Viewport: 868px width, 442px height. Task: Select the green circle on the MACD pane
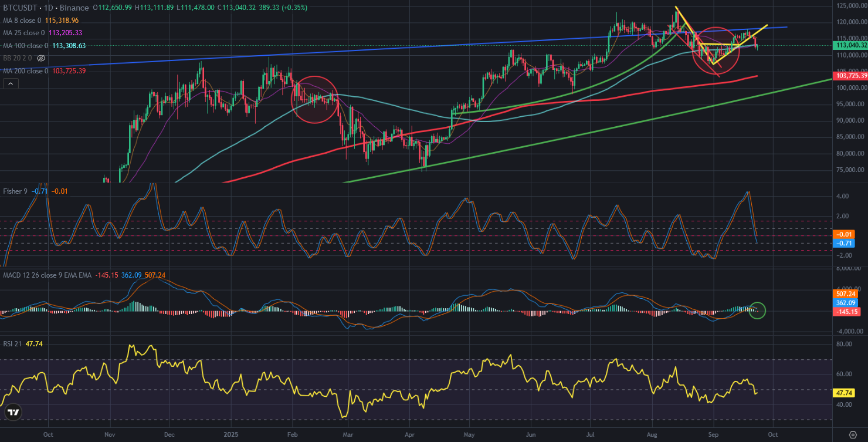[x=758, y=311]
